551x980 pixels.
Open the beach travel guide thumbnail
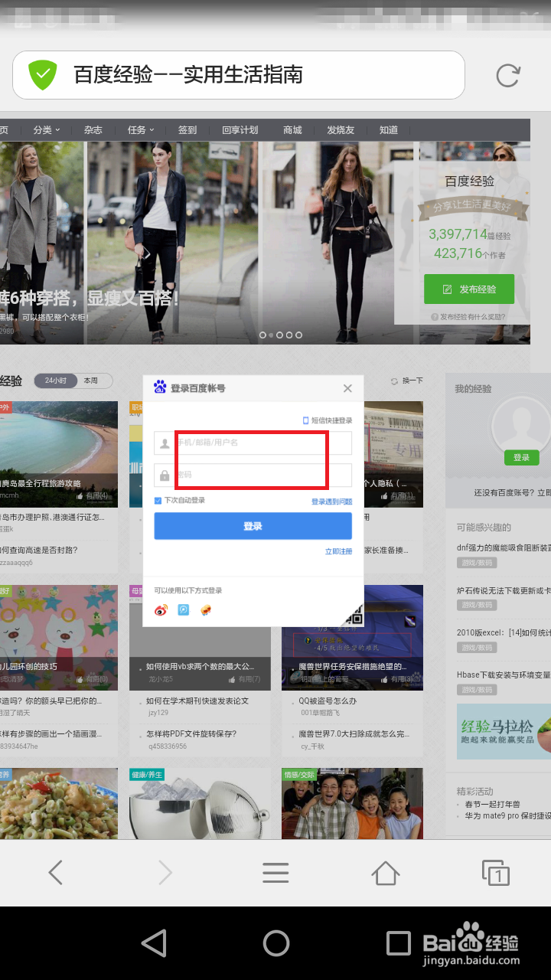[59, 453]
